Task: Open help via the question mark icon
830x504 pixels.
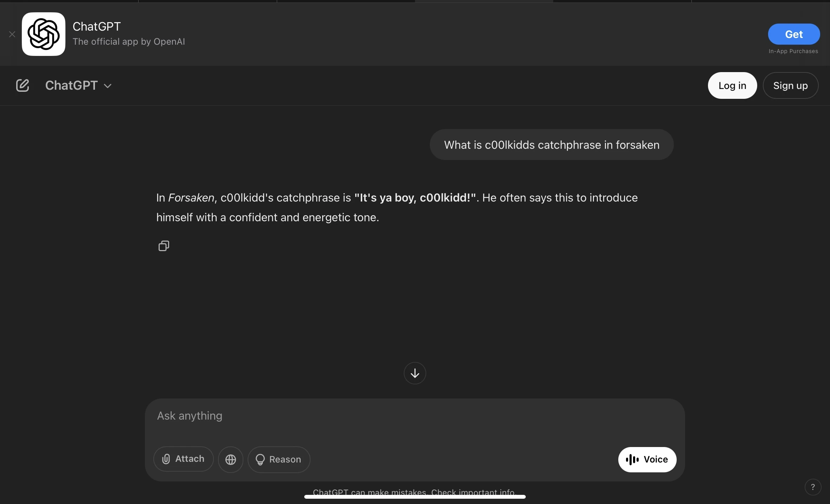Action: [813, 487]
